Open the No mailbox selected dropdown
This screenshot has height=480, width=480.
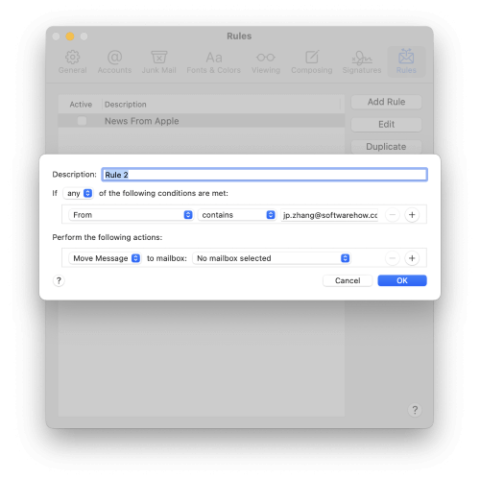click(x=271, y=258)
